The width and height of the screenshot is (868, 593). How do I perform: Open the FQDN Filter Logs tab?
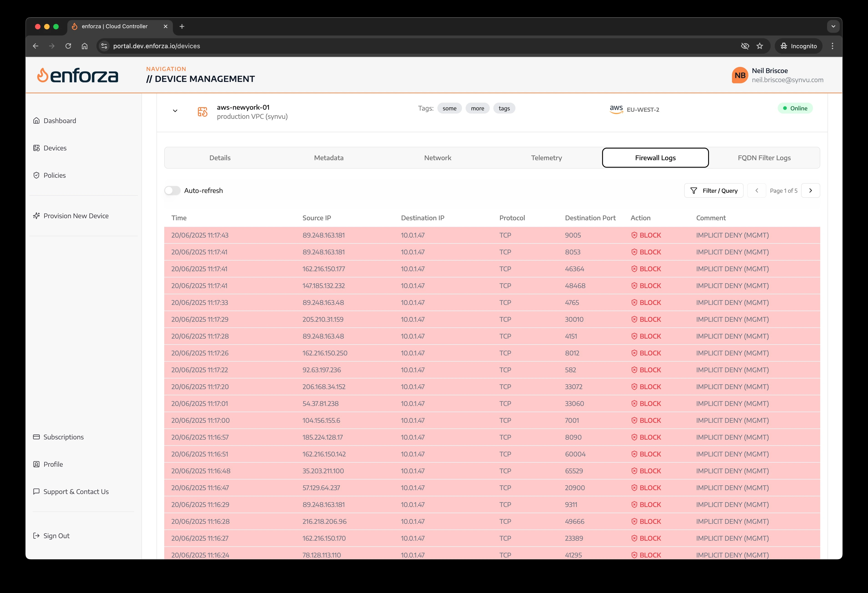[764, 157]
